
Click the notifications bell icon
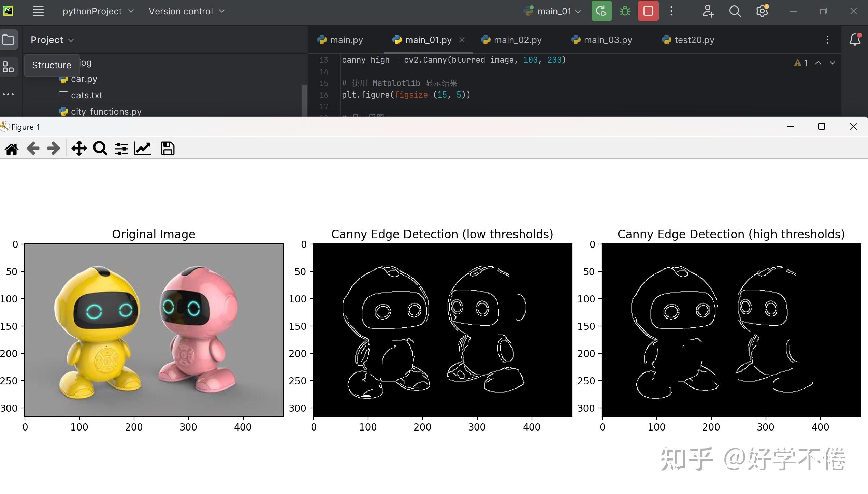(855, 40)
